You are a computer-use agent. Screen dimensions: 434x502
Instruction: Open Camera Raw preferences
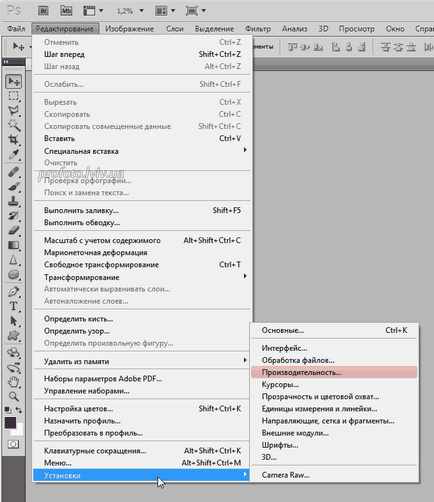click(334, 475)
